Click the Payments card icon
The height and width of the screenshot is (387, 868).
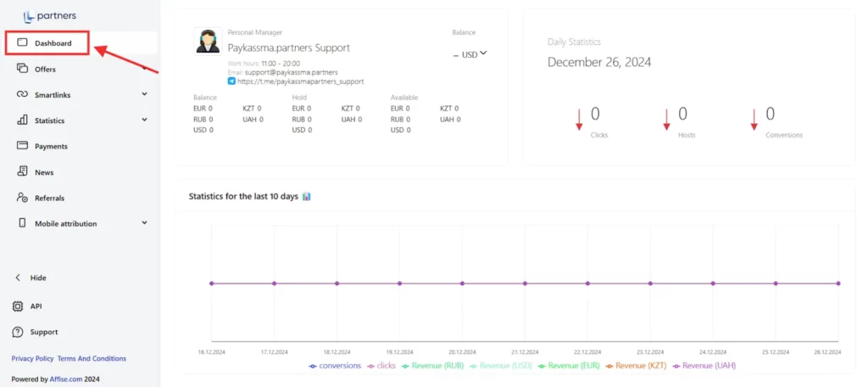[x=22, y=146]
